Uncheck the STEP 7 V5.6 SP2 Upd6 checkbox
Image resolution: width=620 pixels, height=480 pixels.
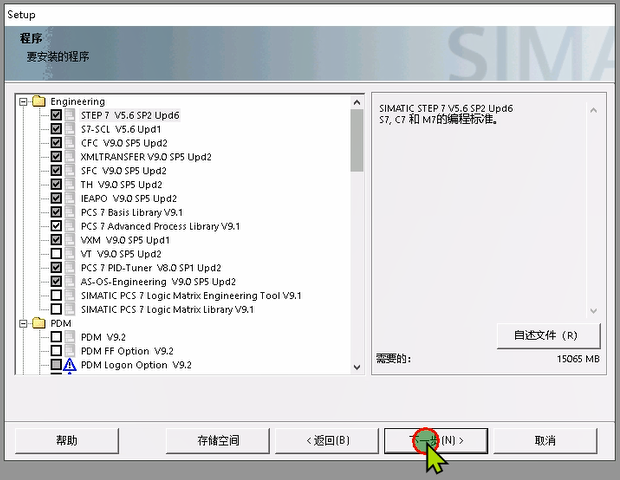click(x=56, y=115)
